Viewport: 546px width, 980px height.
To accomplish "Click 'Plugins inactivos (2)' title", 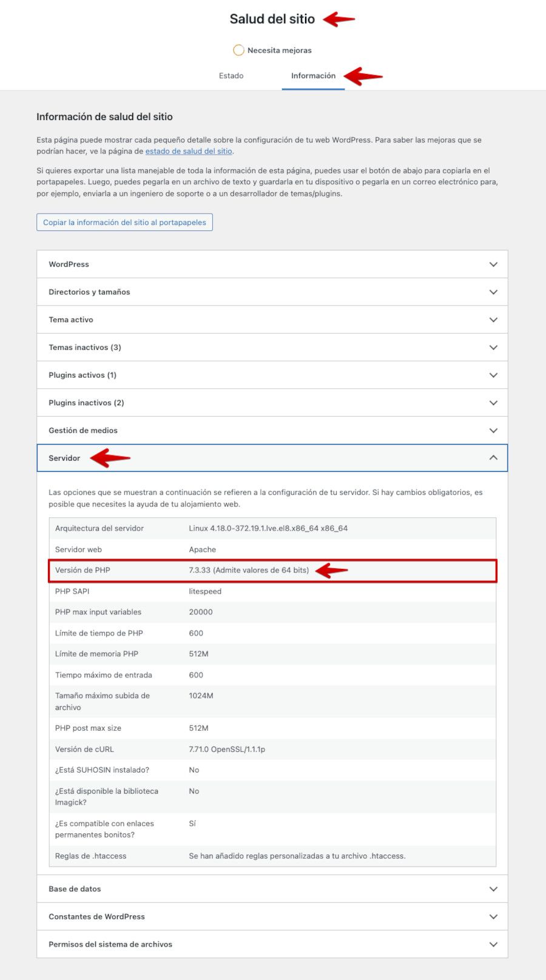I will point(86,403).
